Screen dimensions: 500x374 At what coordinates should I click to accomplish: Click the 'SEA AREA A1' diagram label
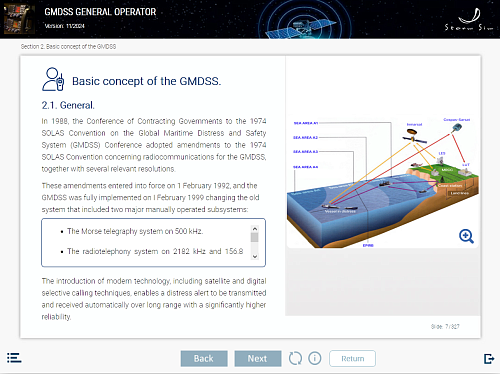(x=306, y=123)
